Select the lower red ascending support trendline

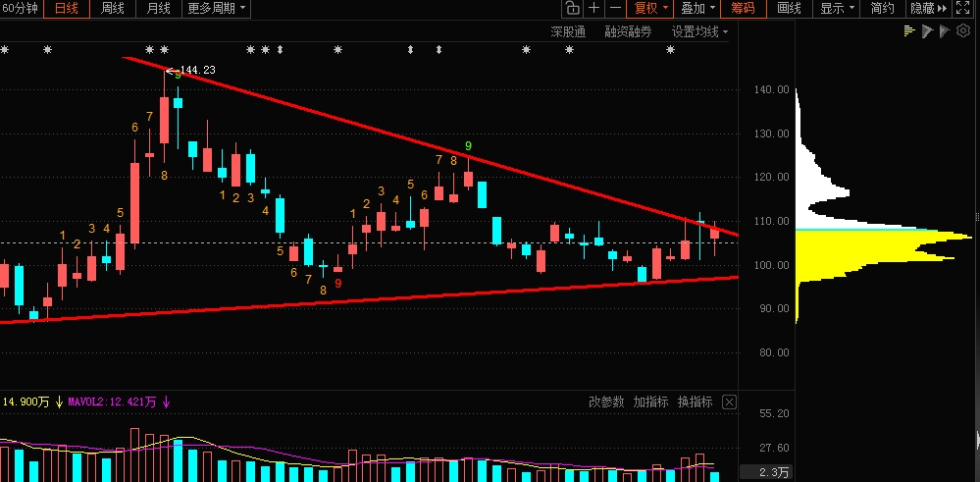click(x=369, y=299)
